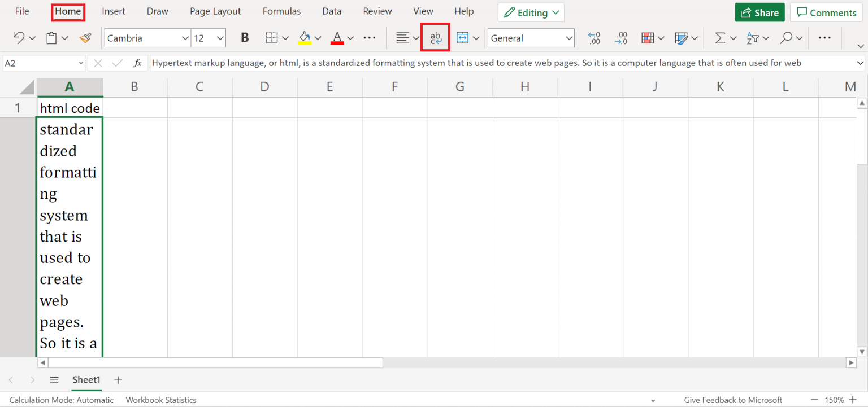The image size is (868, 407).
Task: Click Give Feedback to Microsoft
Action: (733, 400)
